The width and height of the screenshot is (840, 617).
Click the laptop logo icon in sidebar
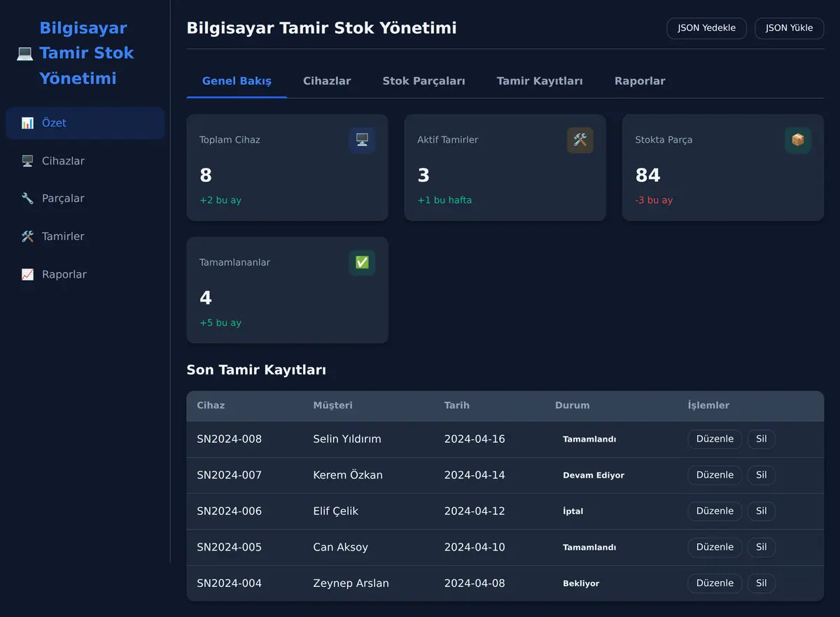[25, 53]
